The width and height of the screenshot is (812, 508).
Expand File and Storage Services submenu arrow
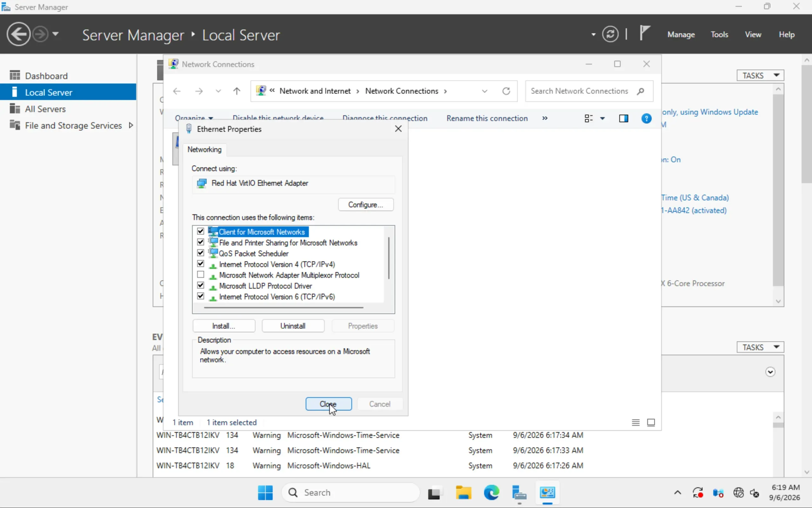[131, 125]
